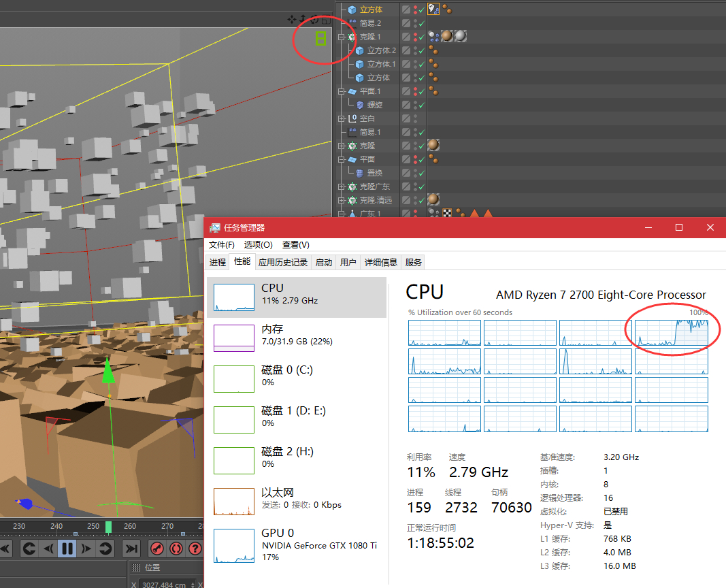Pause playback in the timeline controls
The width and height of the screenshot is (726, 588).
click(67, 549)
